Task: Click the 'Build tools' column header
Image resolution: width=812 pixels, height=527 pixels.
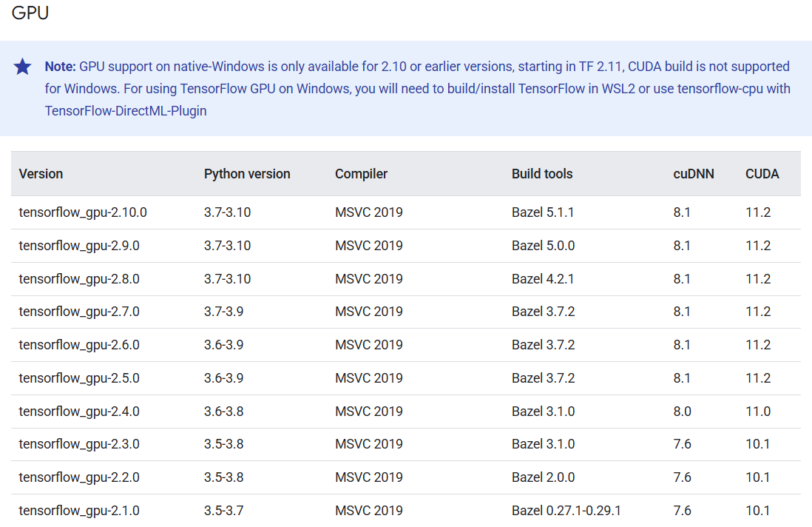Action: point(542,174)
